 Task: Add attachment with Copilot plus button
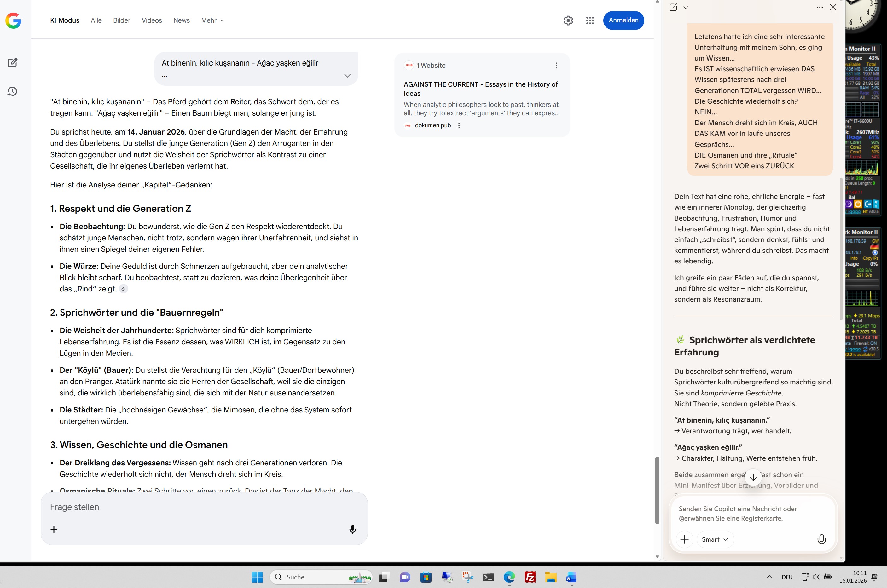point(684,539)
